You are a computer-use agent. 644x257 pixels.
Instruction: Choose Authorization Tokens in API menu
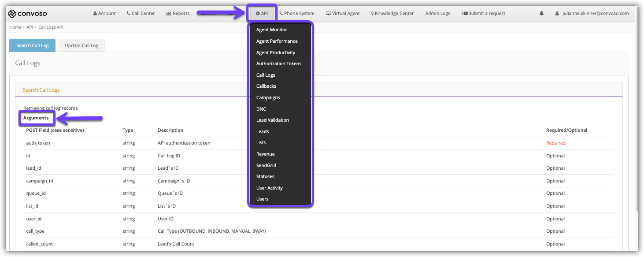[x=279, y=64]
